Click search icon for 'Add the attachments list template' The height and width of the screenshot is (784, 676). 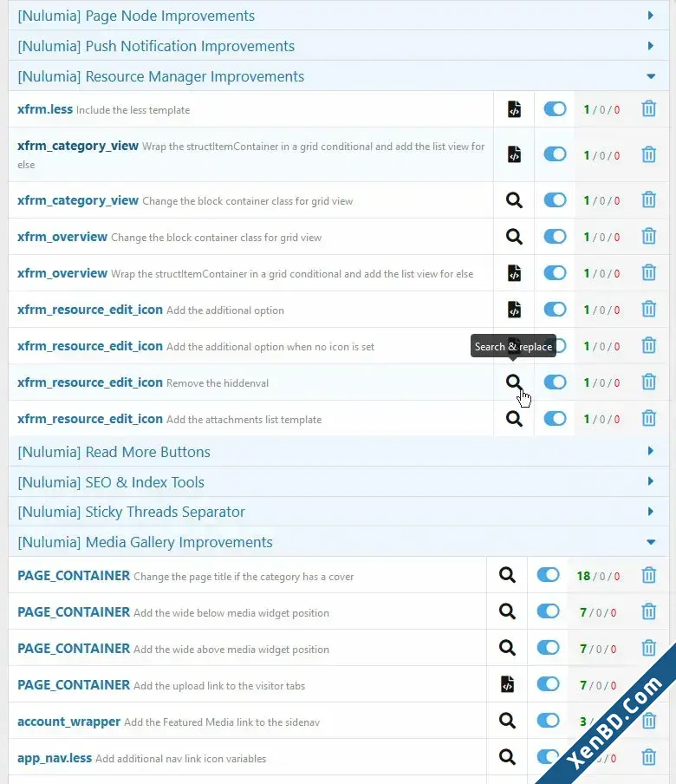point(514,419)
